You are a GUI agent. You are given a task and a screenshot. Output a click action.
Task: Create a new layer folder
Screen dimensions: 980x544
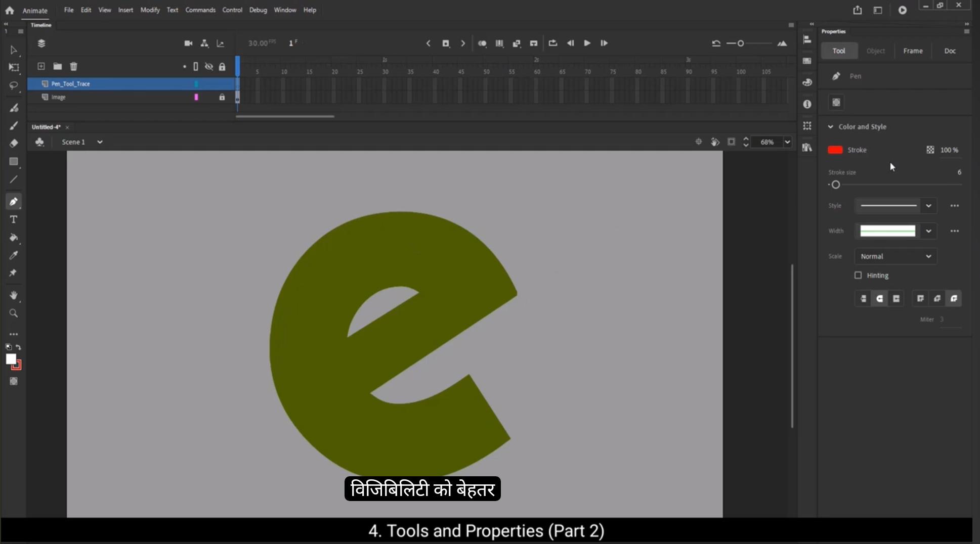click(58, 66)
